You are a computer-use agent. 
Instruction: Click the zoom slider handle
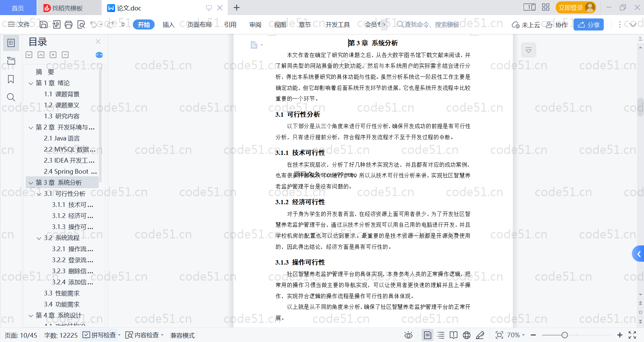[x=565, y=335]
